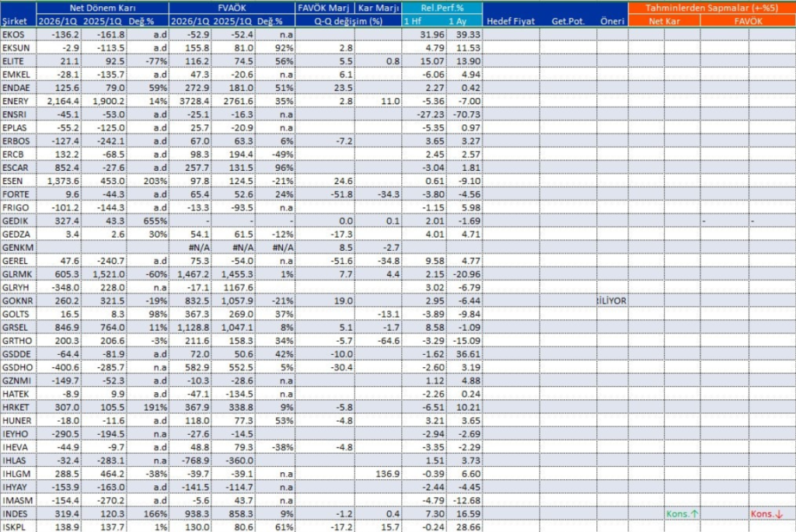Select GRSEL FVAÖK value 1,128.8
This screenshot has height=532, width=796.
[193, 328]
